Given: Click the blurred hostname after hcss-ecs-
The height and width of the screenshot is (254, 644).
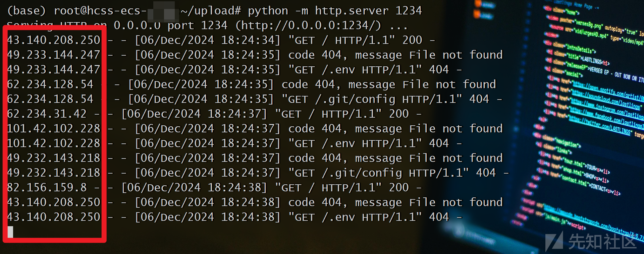Looking at the screenshot, I should point(163,11).
